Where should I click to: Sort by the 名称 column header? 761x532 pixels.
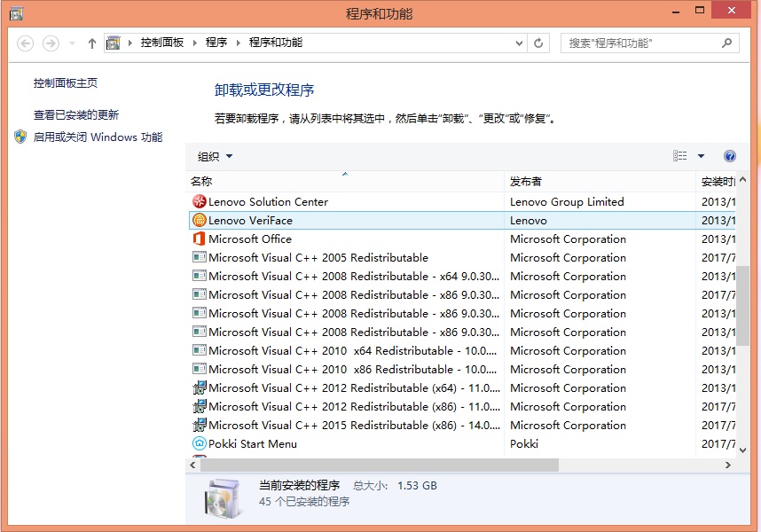click(345, 181)
